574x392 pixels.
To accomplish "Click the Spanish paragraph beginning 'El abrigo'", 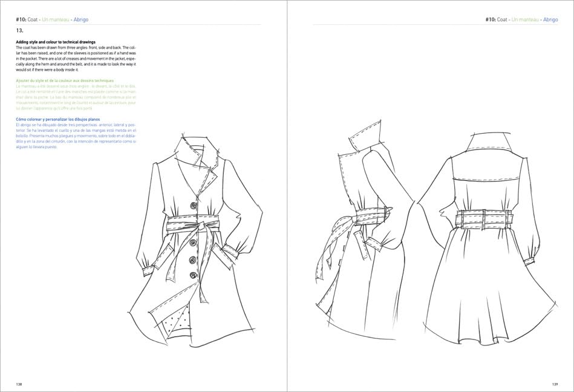I will coord(76,136).
